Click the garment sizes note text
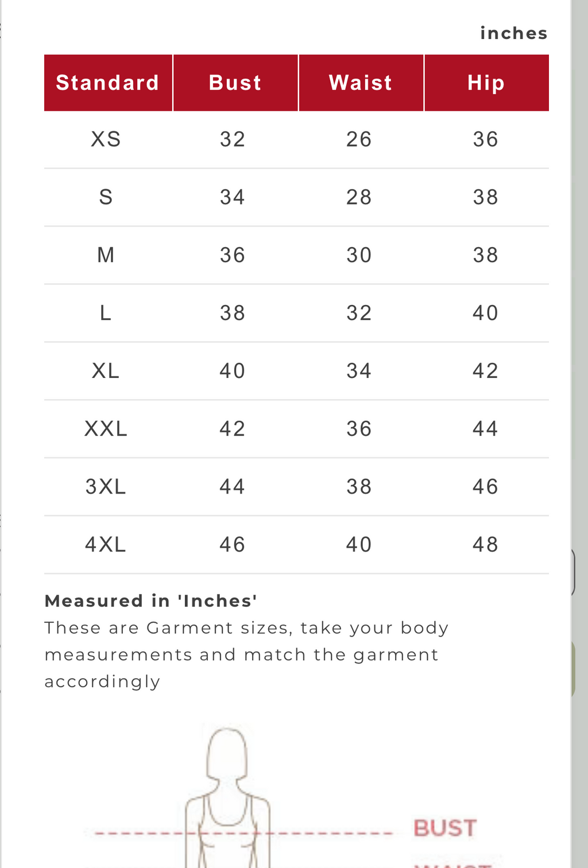Viewport: 588px width, 868px height. pos(247,654)
